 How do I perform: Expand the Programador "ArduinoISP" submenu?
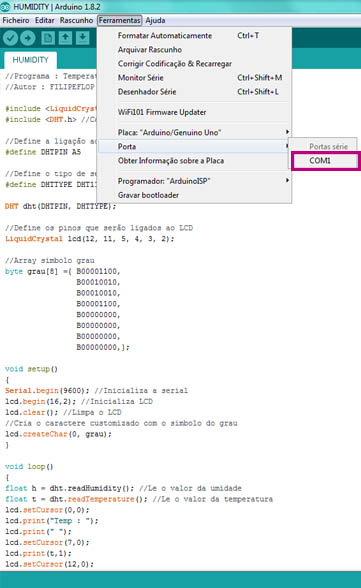pos(194,181)
